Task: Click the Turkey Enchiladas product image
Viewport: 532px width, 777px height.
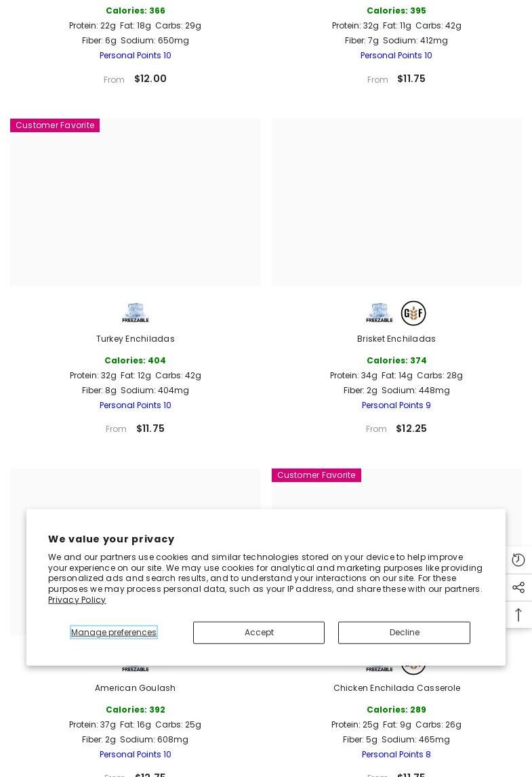Action: 136,203
